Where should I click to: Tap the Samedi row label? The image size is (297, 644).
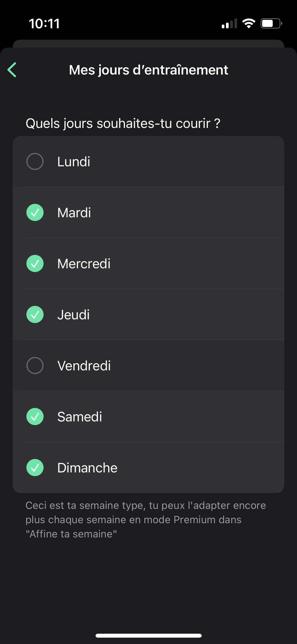coord(80,417)
